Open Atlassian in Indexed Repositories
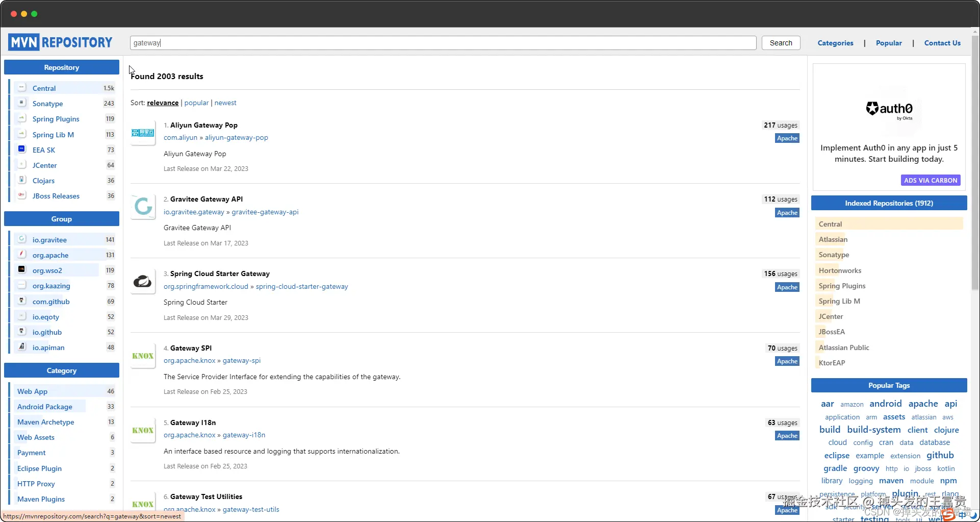980x522 pixels. click(x=833, y=239)
